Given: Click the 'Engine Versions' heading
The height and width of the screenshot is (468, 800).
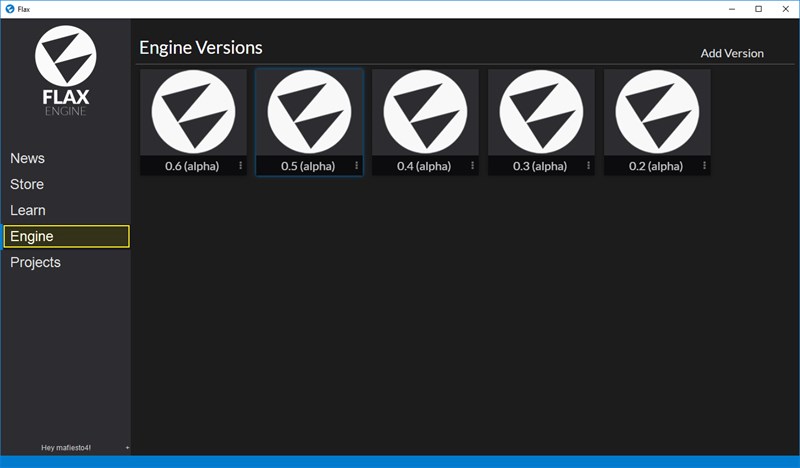Looking at the screenshot, I should click(201, 47).
